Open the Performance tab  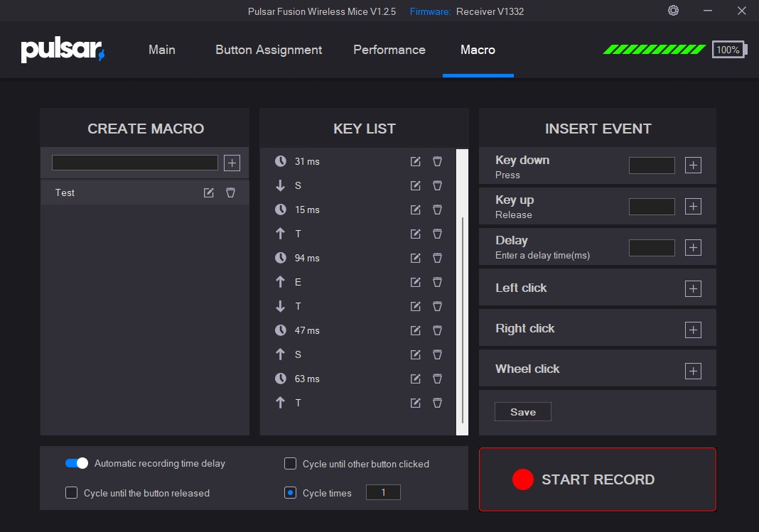click(389, 50)
